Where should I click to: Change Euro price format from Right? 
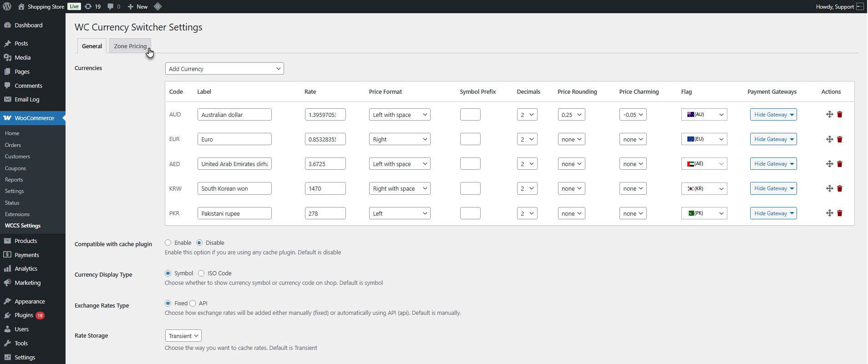400,139
